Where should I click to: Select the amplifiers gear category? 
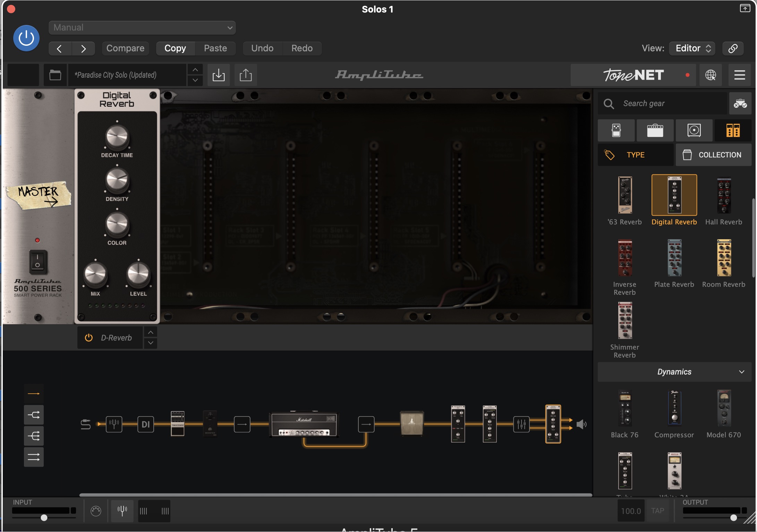coord(655,130)
